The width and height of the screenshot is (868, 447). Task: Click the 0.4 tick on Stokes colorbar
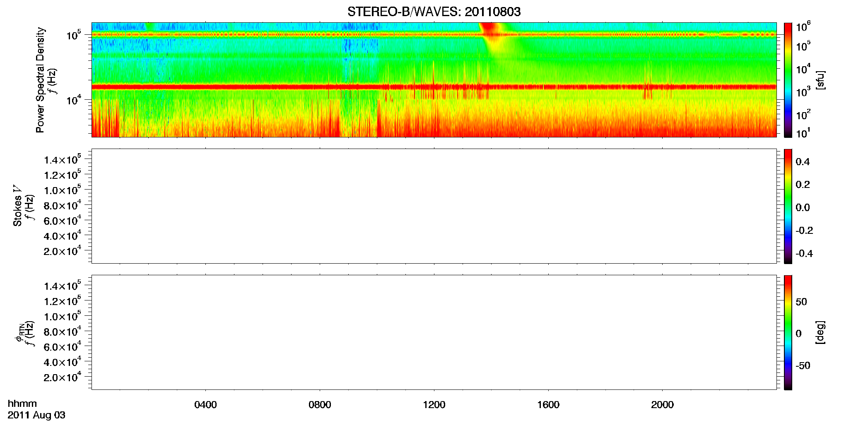pyautogui.click(x=803, y=162)
